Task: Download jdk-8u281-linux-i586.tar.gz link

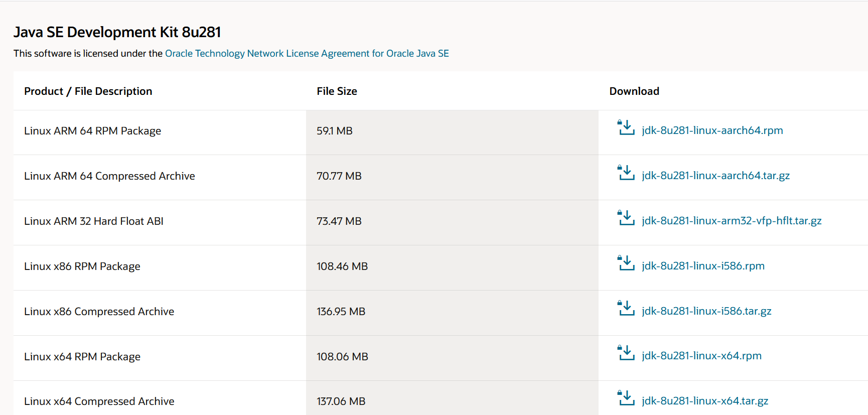Action: click(706, 311)
